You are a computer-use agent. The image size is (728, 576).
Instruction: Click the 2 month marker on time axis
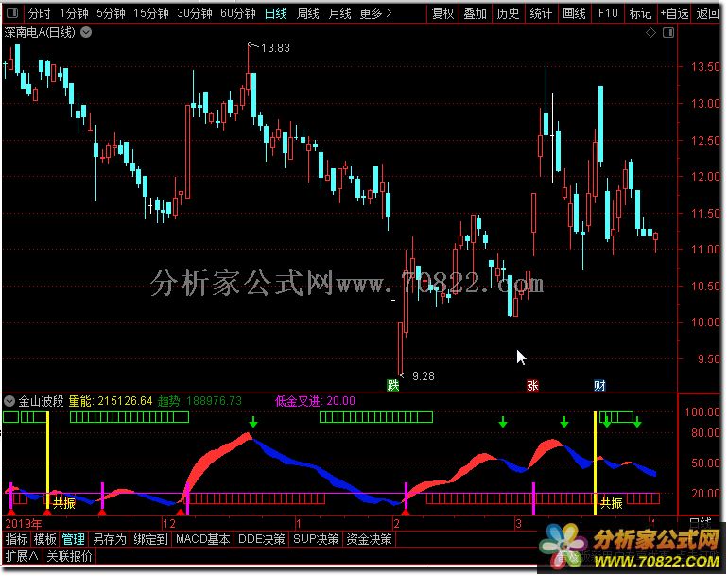[396, 524]
